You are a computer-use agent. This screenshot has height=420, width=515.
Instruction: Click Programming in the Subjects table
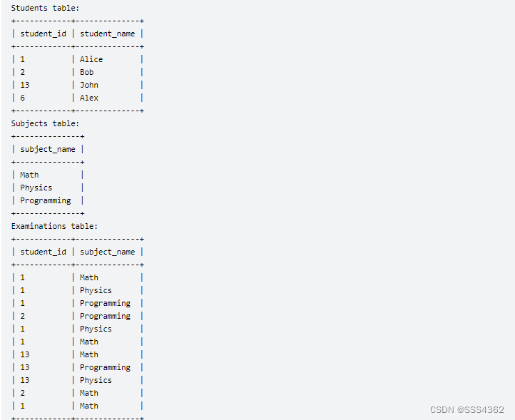tap(46, 200)
